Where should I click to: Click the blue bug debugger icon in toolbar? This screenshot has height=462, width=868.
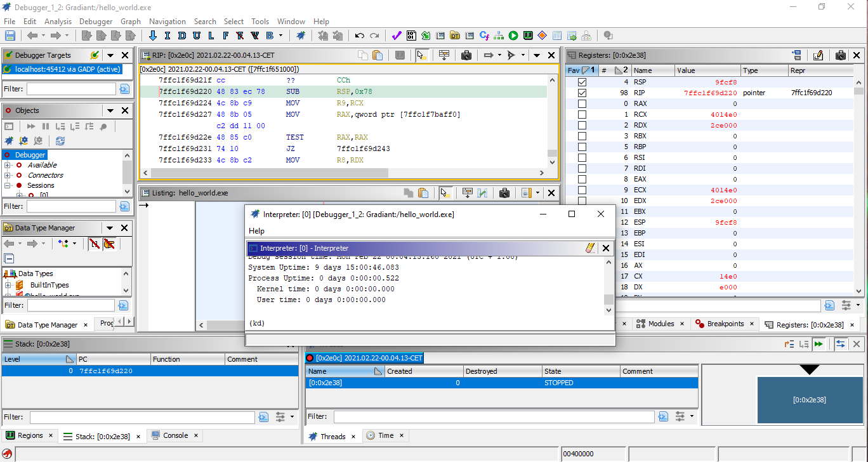pyautogui.click(x=301, y=36)
